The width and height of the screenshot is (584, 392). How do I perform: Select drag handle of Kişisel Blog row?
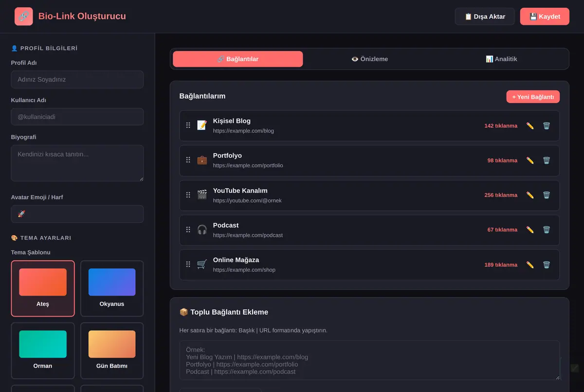pyautogui.click(x=188, y=125)
